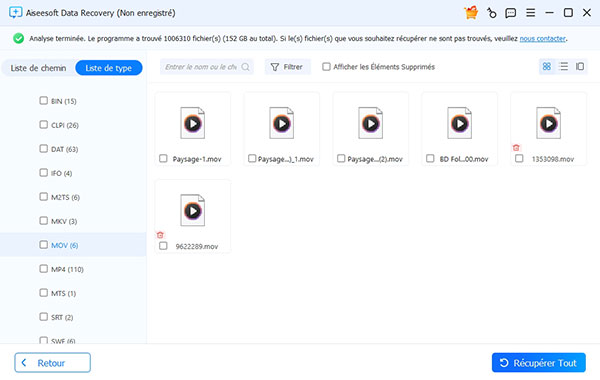Viewport: 600px width, 380px height.
Task: Select the IFO (4) label
Action: pyautogui.click(x=61, y=173)
